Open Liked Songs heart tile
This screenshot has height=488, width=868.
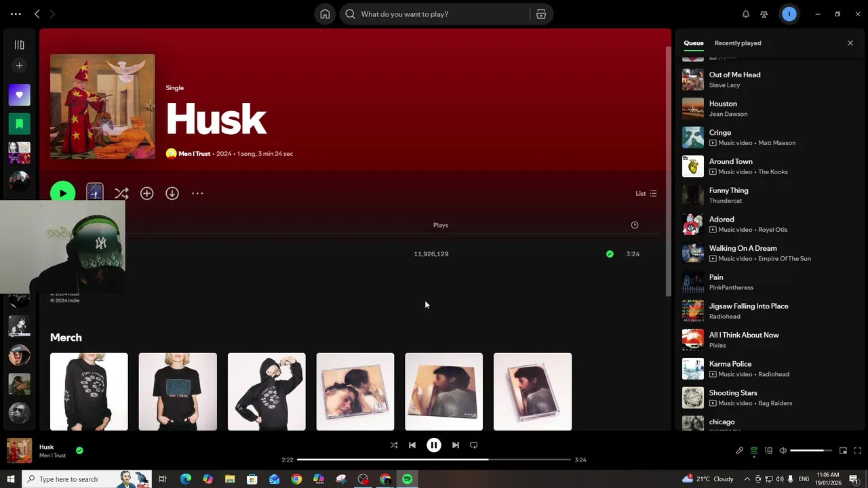19,95
